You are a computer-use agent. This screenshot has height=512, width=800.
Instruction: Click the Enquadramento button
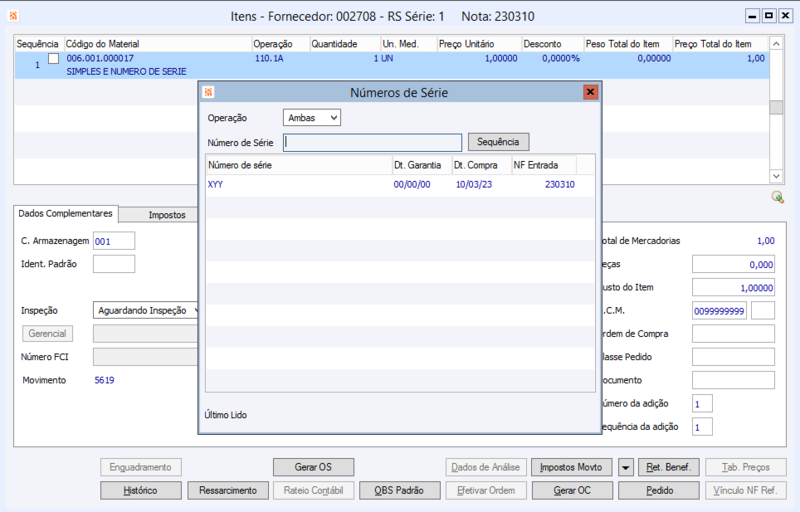140,467
